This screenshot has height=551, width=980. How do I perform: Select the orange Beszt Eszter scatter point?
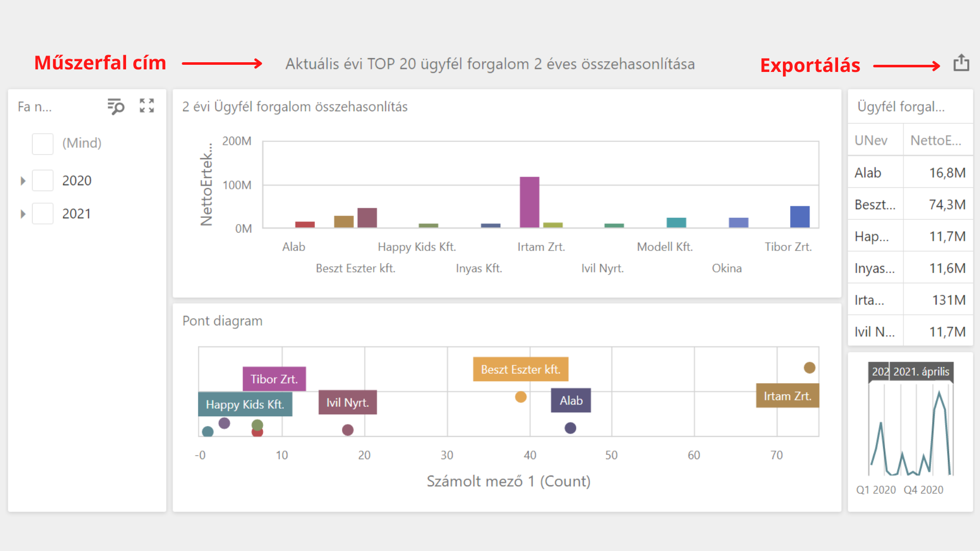521,397
